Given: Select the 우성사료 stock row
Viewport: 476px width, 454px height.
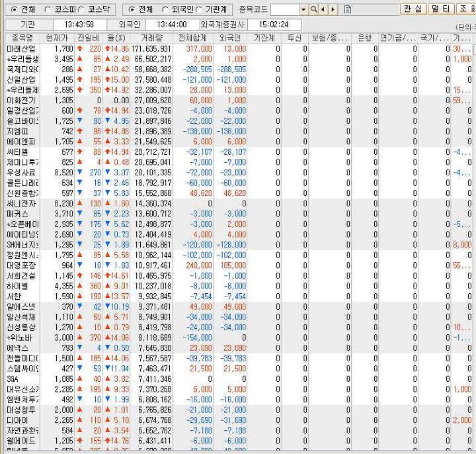Looking at the screenshot, I should (239, 173).
